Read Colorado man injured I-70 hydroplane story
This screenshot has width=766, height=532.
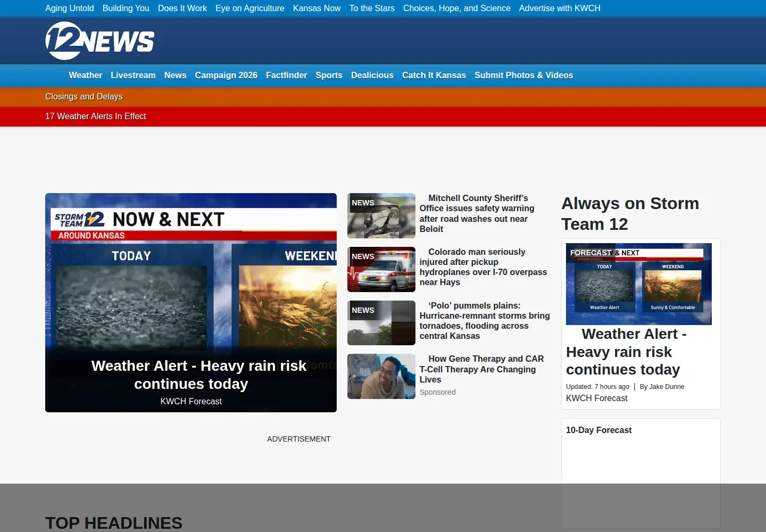coord(483,268)
